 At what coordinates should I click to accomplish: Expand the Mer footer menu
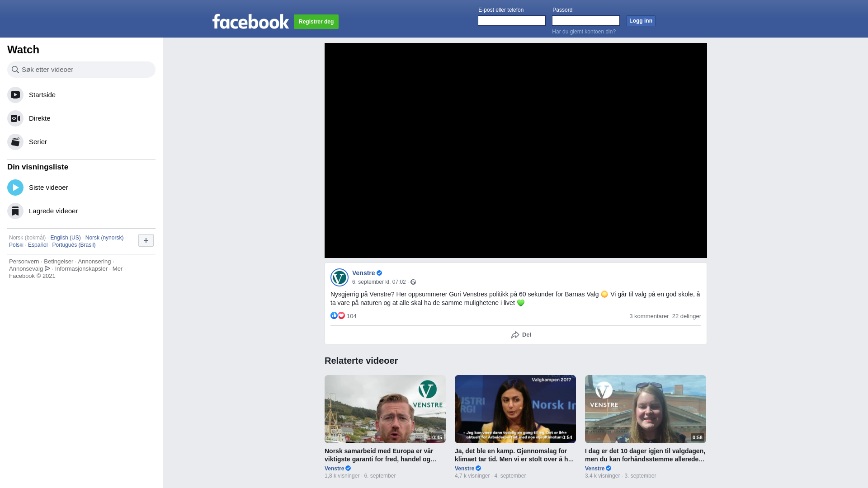[118, 269]
